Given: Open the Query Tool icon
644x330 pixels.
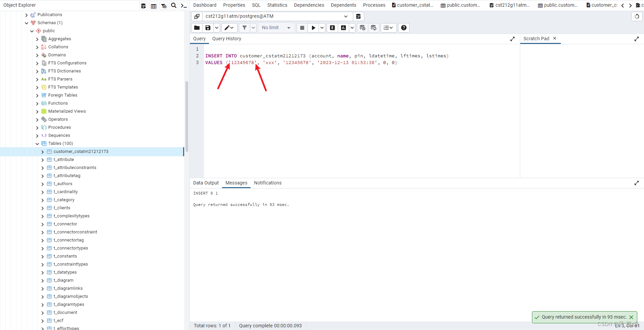Looking at the screenshot, I should coord(143,5).
